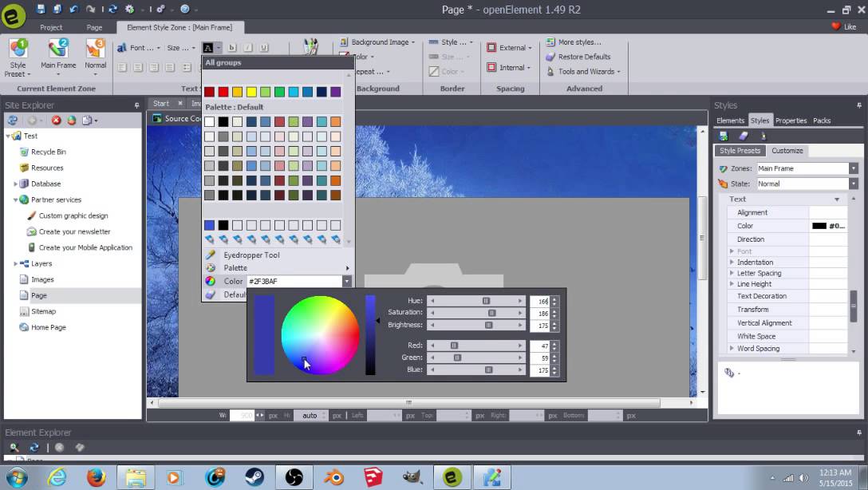
Task: Click the eraser icon in Styles panel toolbar
Action: coord(744,136)
